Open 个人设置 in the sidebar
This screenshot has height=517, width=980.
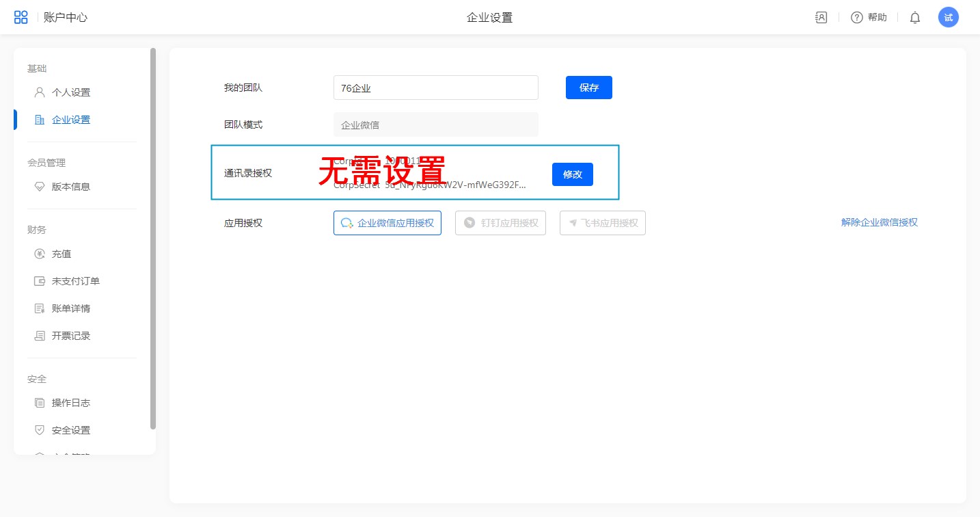[70, 92]
